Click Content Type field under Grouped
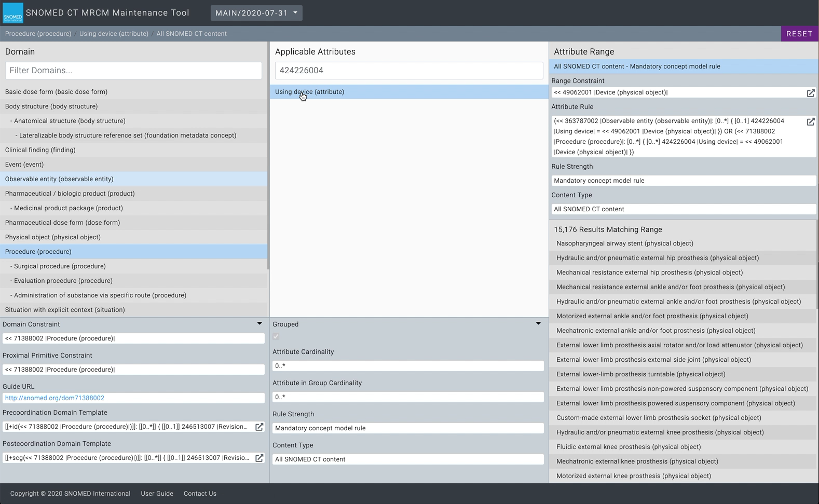 click(x=408, y=459)
